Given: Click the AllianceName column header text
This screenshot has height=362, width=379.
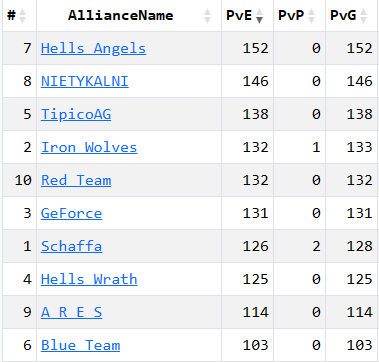Looking at the screenshot, I should (x=121, y=15).
